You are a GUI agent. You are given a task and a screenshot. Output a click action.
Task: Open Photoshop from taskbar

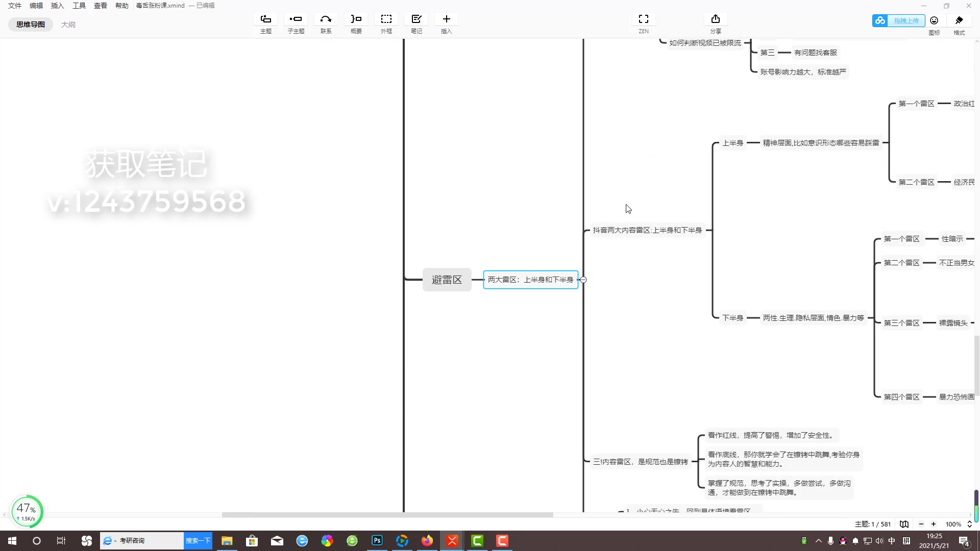(x=377, y=541)
